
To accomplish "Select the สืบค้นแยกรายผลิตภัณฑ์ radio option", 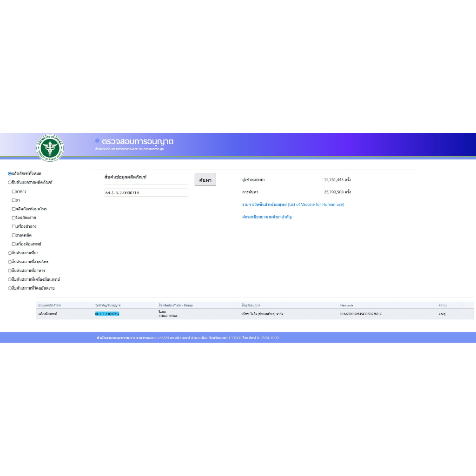I will click(10, 182).
